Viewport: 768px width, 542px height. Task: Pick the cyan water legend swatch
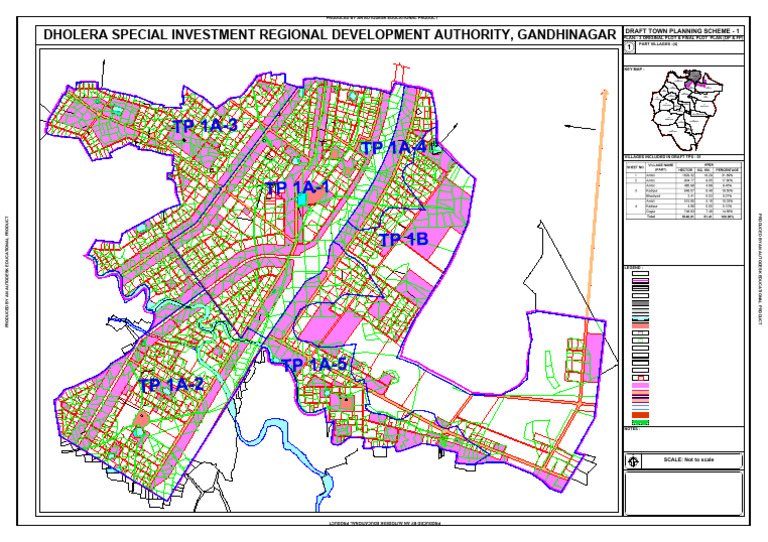click(x=640, y=317)
